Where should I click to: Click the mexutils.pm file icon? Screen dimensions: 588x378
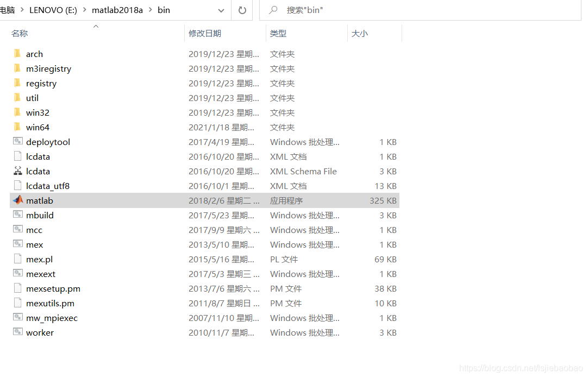(x=17, y=303)
